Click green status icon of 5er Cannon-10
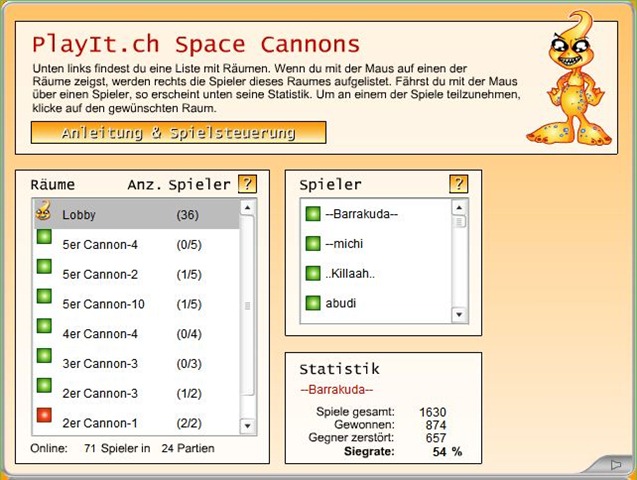637x480 pixels. [44, 296]
